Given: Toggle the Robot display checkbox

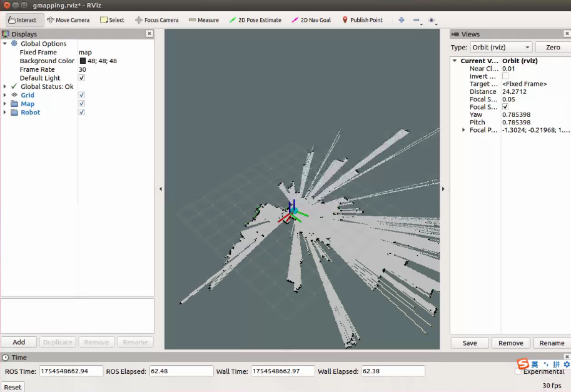Looking at the screenshot, I should pyautogui.click(x=82, y=112).
